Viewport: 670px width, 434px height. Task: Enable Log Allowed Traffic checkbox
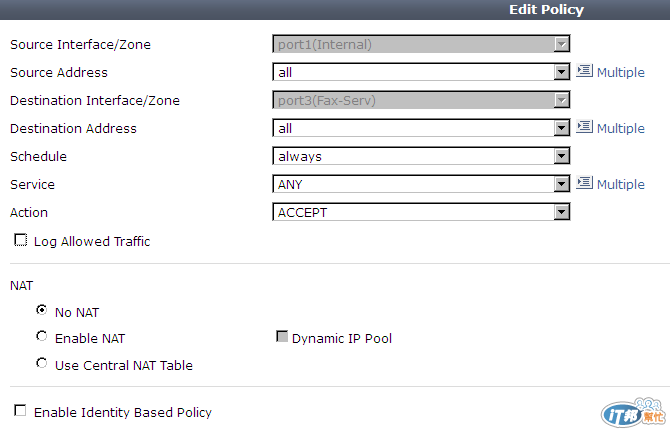21,240
